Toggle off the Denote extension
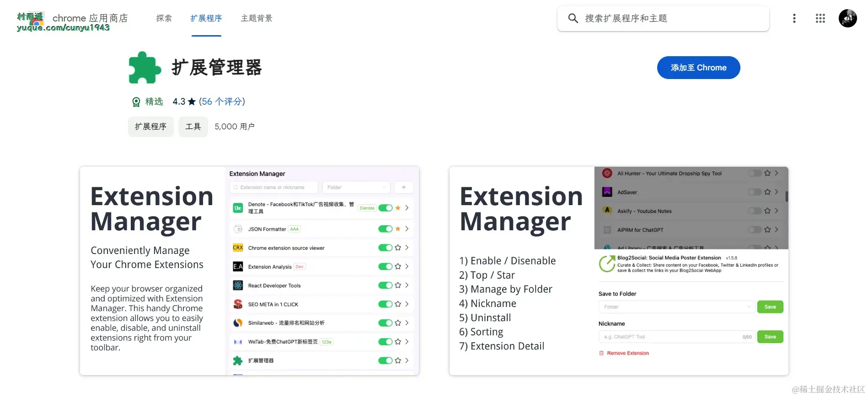 coord(386,208)
